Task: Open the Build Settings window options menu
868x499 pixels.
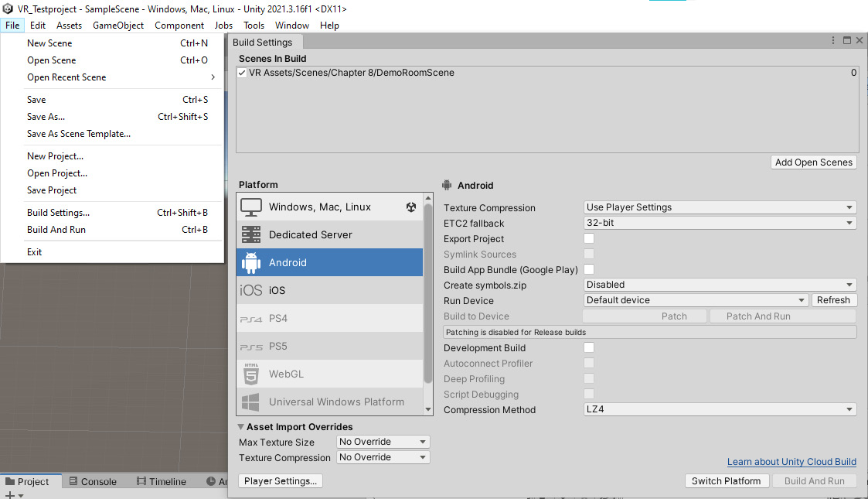Action: click(x=833, y=40)
